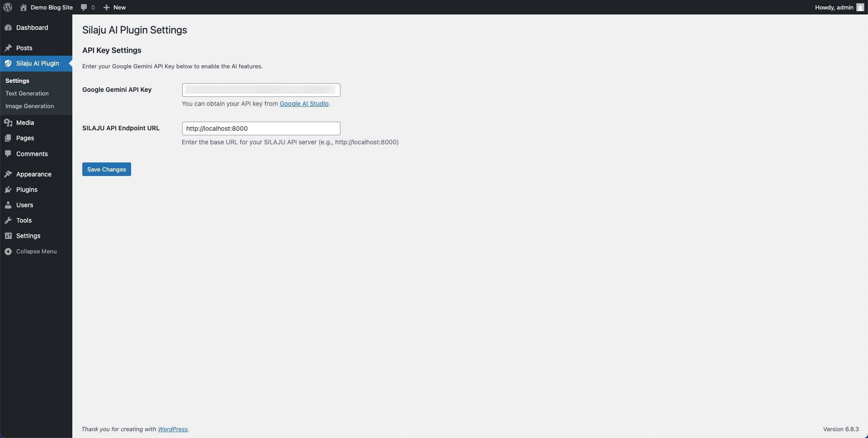Open Image Generation submenu item
868x438 pixels.
(29, 106)
